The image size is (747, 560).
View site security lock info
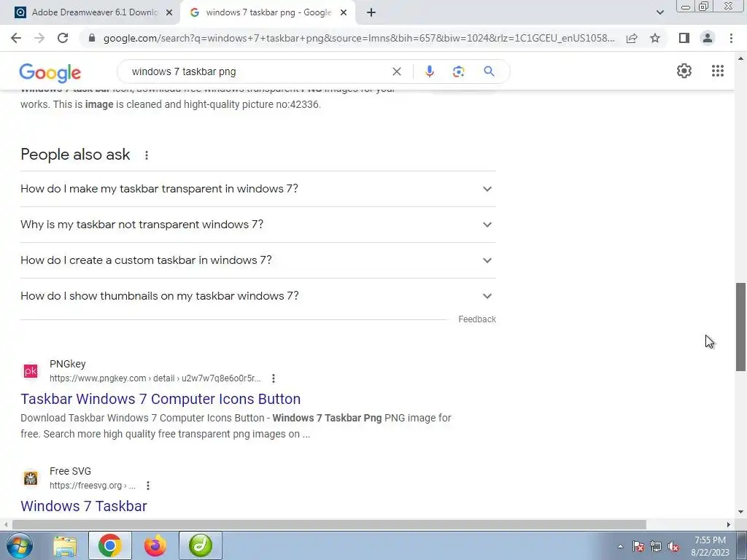point(92,38)
